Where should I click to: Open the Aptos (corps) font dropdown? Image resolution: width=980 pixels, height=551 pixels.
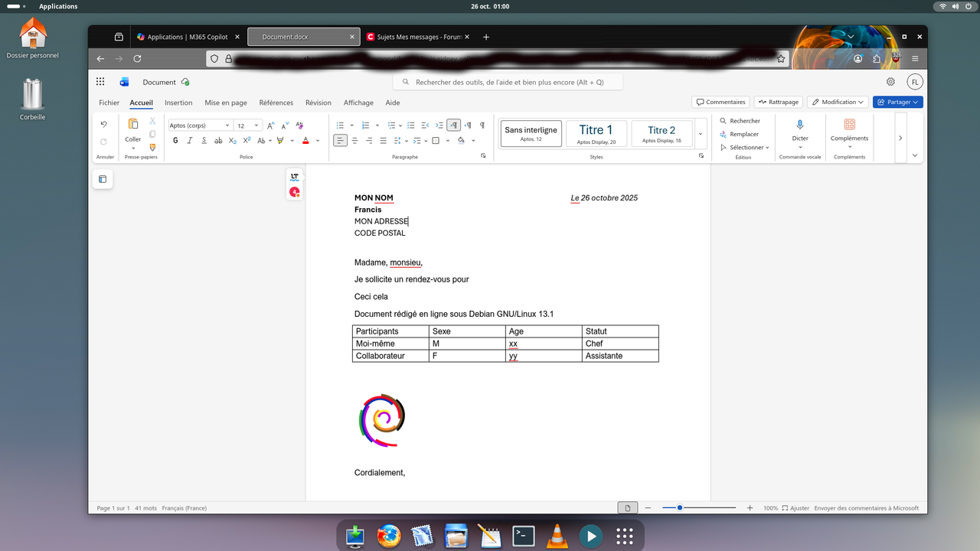(x=200, y=126)
